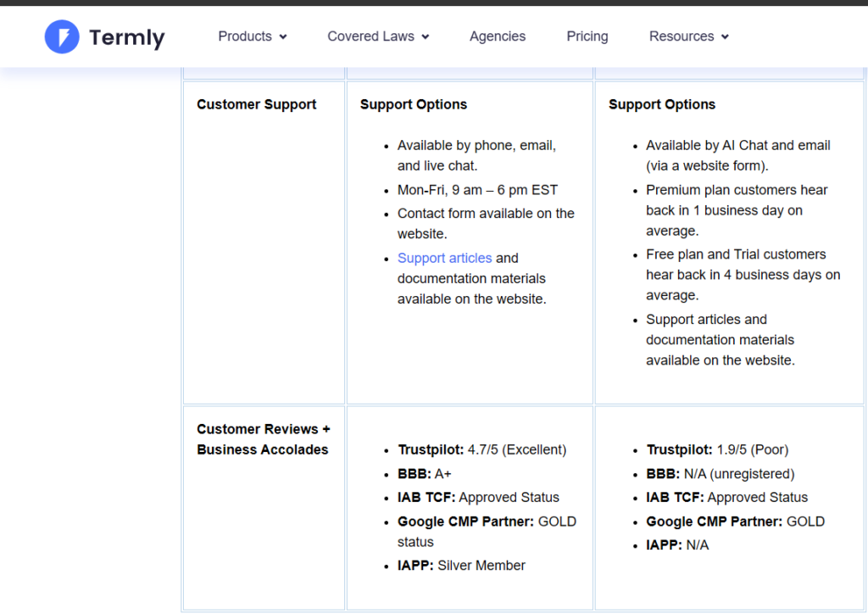The height and width of the screenshot is (614, 868).
Task: Navigate to Pricing
Action: [587, 36]
